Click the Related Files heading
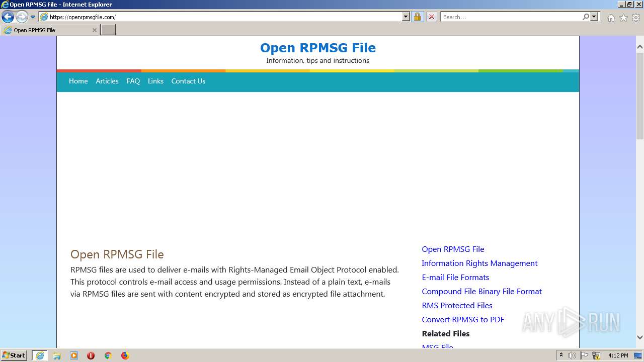Screen dimensions: 644x362 click(446, 333)
